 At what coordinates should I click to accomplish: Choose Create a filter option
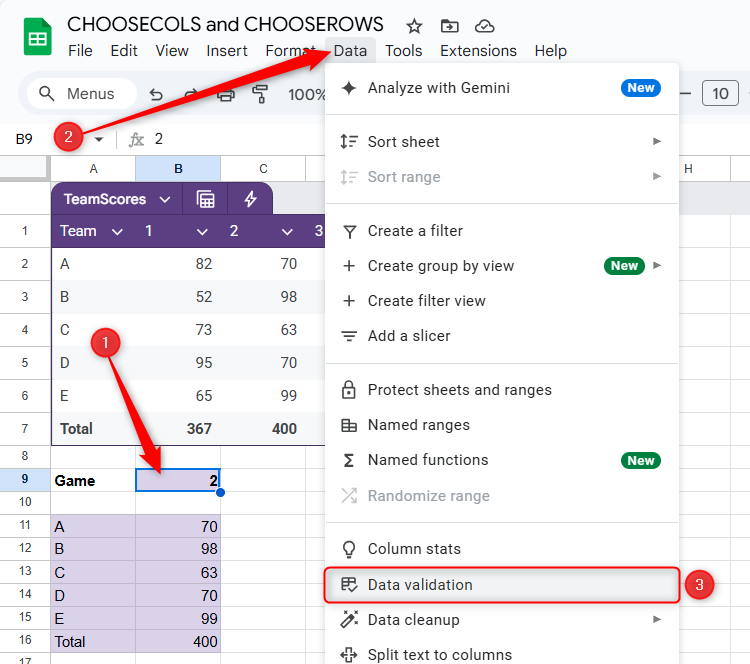coord(415,231)
